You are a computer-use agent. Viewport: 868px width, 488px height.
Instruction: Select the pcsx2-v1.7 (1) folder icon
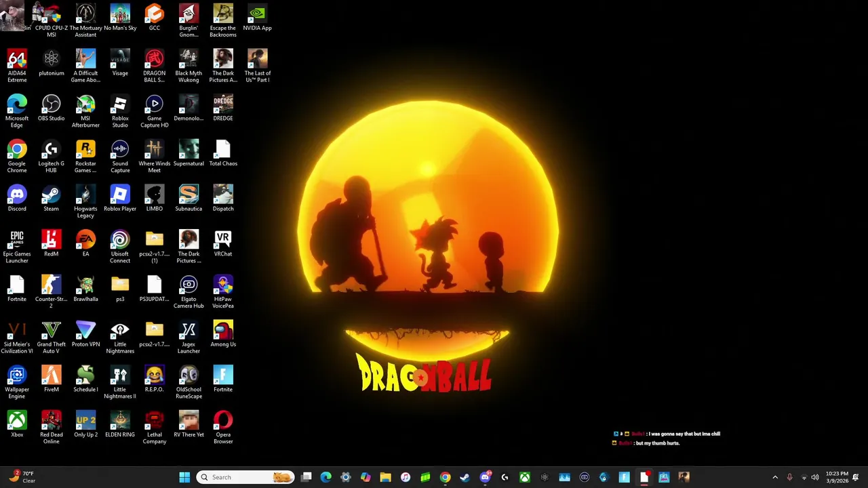tap(154, 247)
